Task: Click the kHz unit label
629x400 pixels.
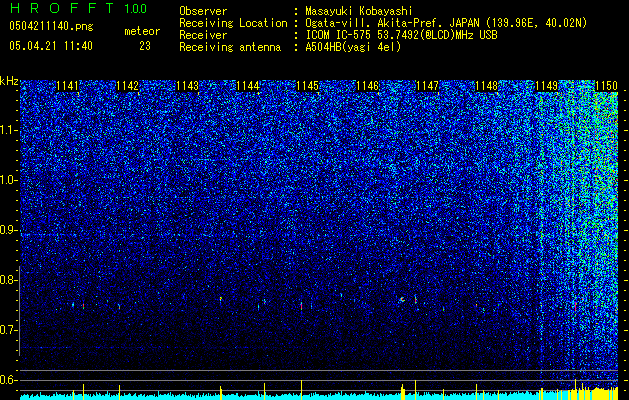Action: [9, 81]
